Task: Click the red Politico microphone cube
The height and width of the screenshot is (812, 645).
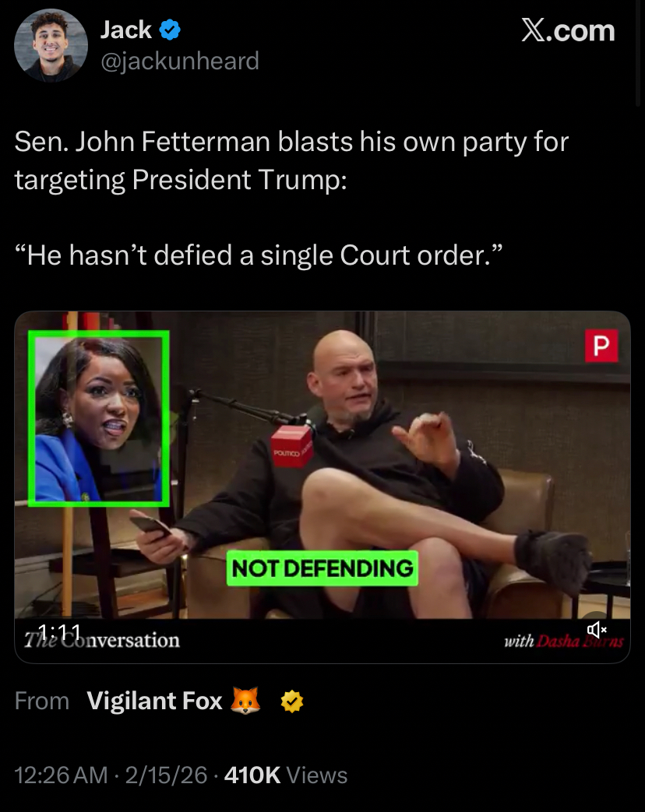Action: (x=292, y=445)
